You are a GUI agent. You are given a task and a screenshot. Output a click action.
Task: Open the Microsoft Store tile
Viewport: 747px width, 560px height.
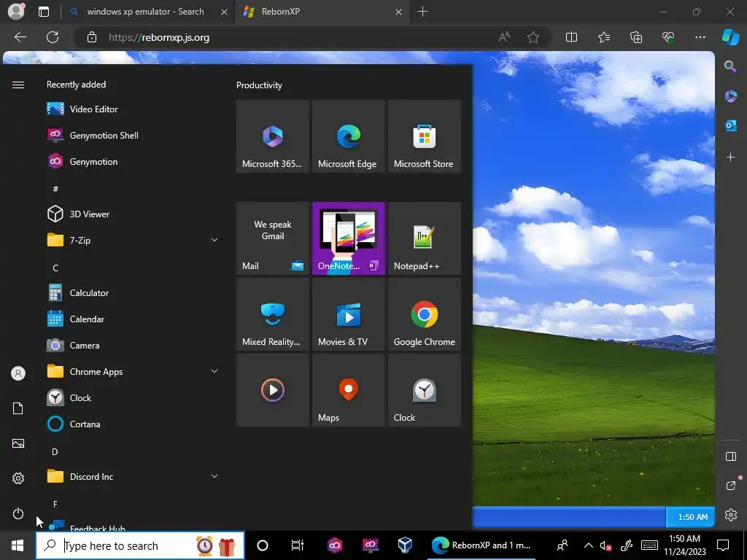point(425,136)
